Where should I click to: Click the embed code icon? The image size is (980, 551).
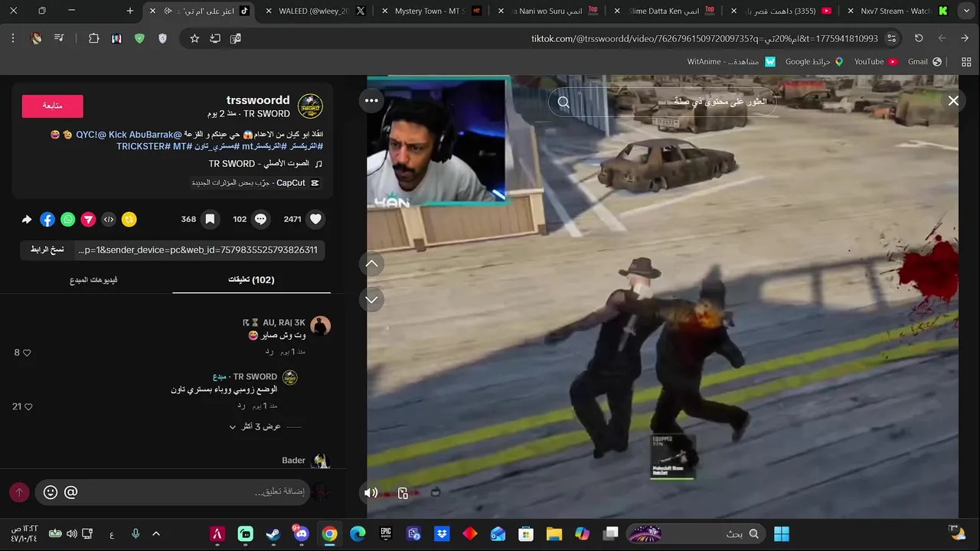tap(109, 220)
